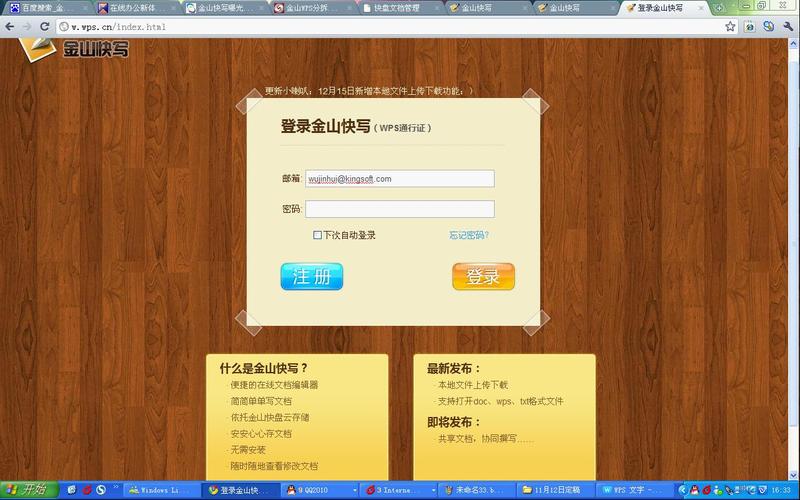Expand quick launch with the » chevron
This screenshot has height=500, width=800.
click(116, 488)
